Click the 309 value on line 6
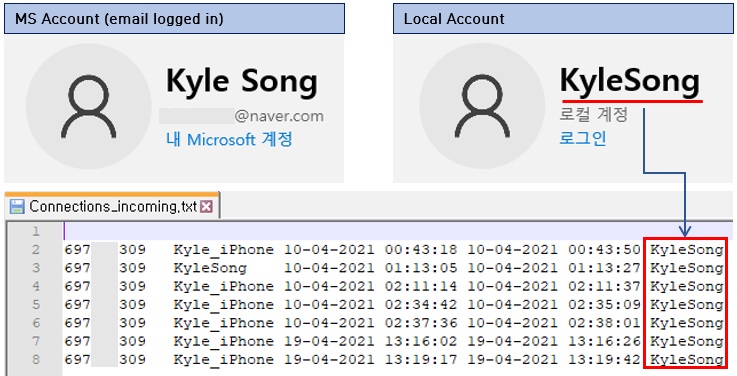Screen dimensions: 737x376 pyautogui.click(x=132, y=323)
